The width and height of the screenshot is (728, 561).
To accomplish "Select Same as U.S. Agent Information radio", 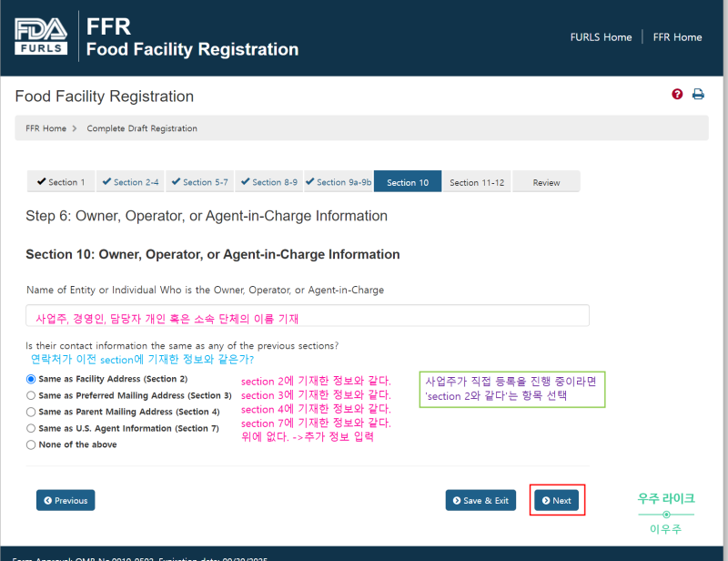I will (x=31, y=428).
